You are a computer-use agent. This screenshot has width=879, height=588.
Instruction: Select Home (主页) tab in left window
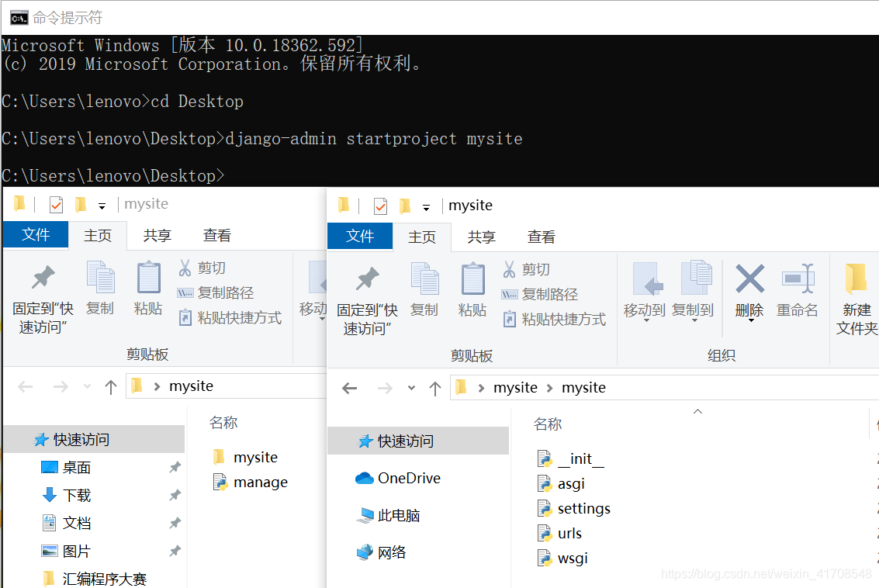tap(98, 235)
